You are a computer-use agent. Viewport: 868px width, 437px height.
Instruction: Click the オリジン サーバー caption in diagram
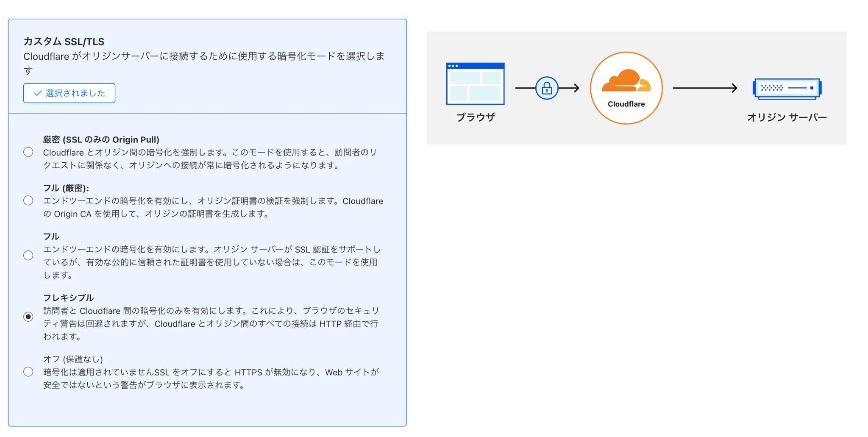click(787, 117)
